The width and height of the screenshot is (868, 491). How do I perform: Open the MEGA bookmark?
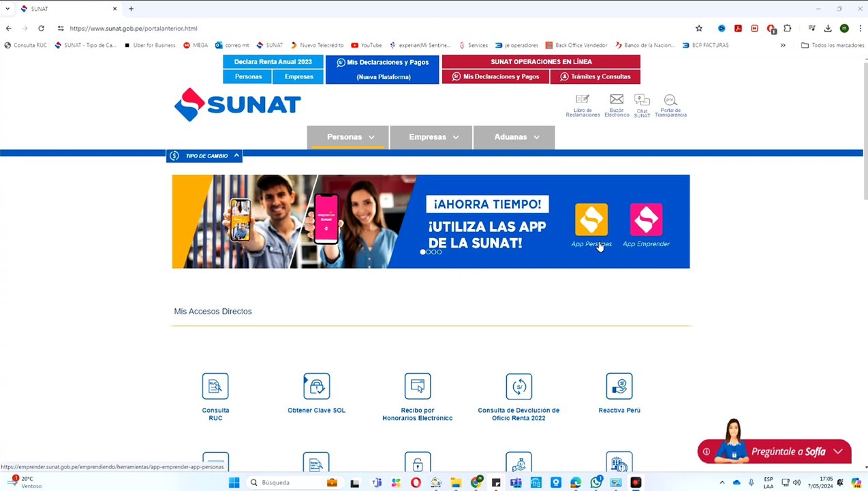point(196,45)
